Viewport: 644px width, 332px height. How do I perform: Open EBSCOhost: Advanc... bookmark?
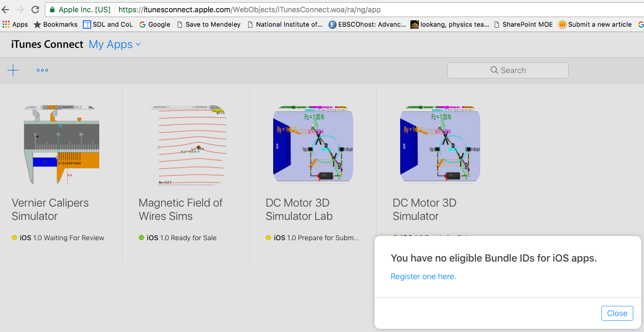368,24
